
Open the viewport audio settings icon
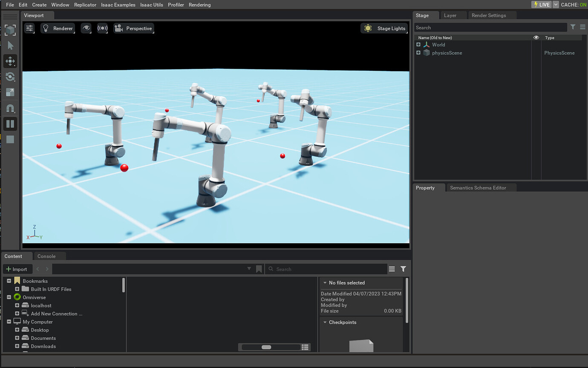point(102,28)
